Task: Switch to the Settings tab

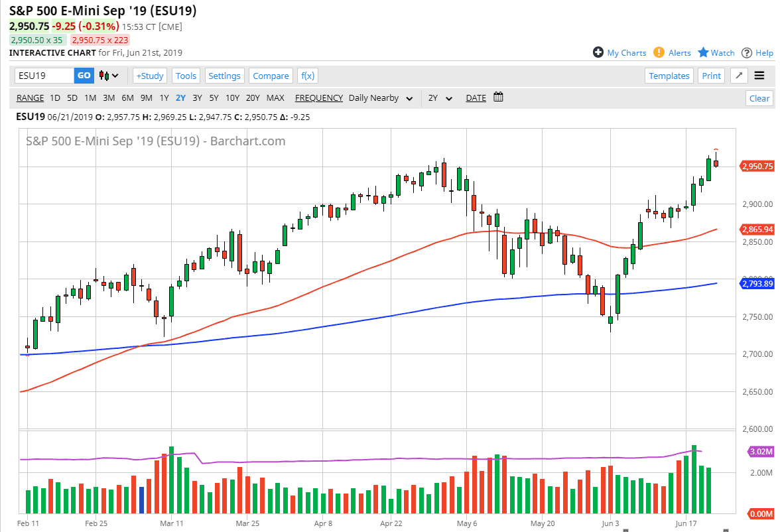Action: 224,75
